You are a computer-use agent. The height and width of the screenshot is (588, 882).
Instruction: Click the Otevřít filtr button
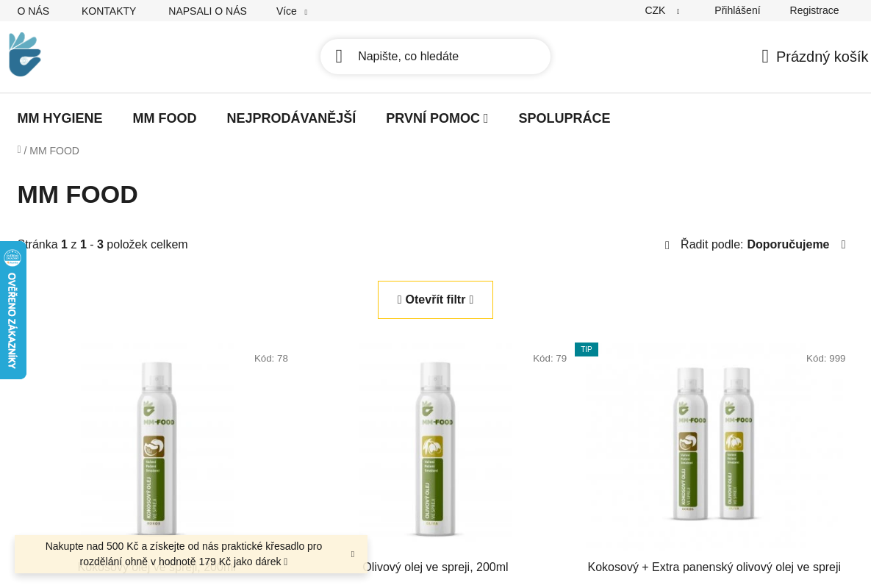tap(435, 300)
